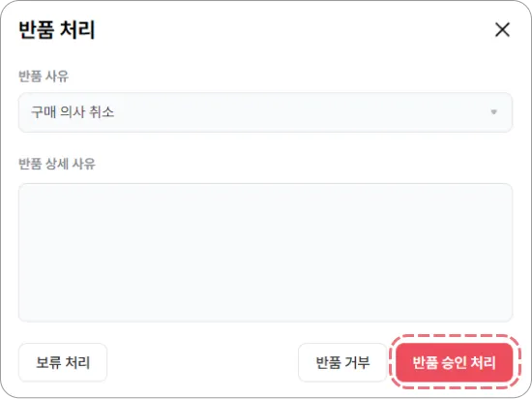Screen dimensions: 532x399
Task: Focus the empty detailed reason box
Action: click(x=265, y=253)
